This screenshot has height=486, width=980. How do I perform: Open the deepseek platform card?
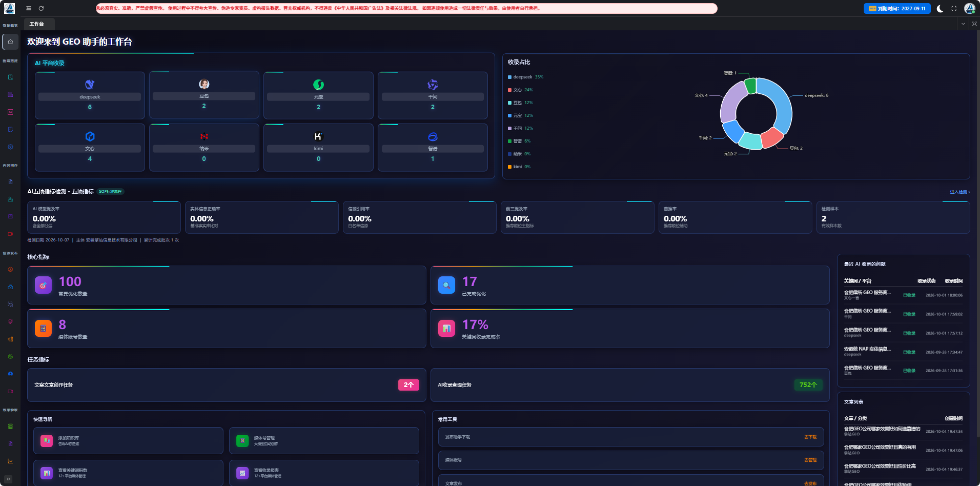(90, 95)
